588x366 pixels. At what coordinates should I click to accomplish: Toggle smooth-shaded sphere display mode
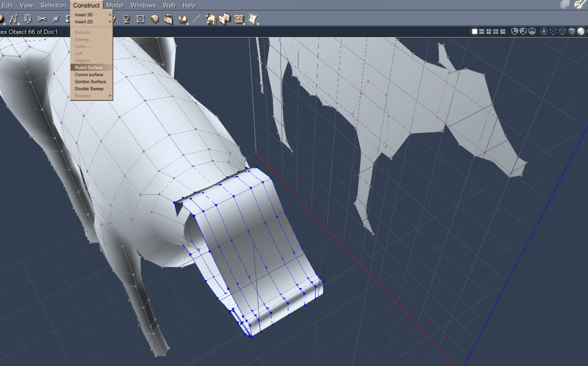coord(581,31)
